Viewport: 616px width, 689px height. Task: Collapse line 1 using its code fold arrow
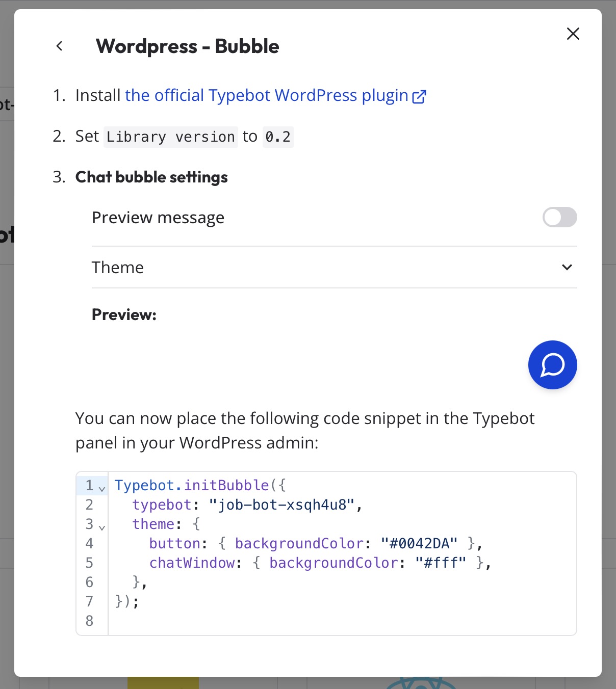pyautogui.click(x=102, y=488)
